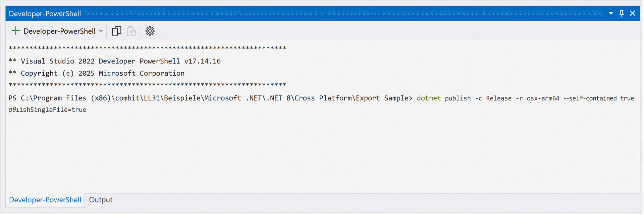Click the 'publish' command argument
The width and height of the screenshot is (644, 215).
tap(458, 98)
